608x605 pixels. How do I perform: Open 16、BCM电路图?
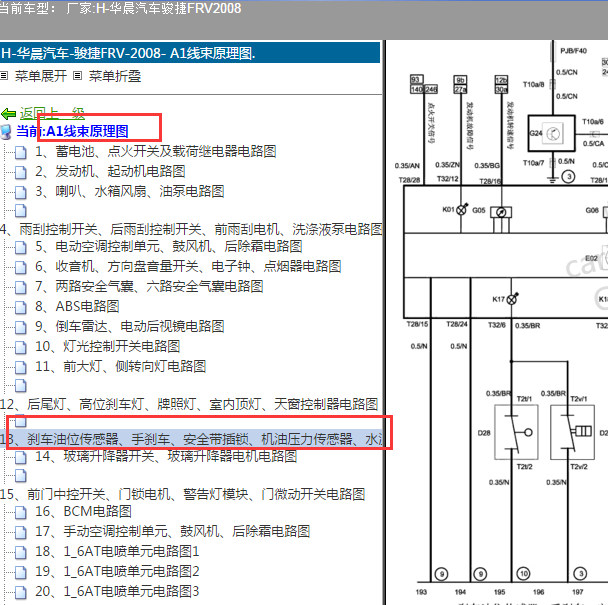click(83, 512)
